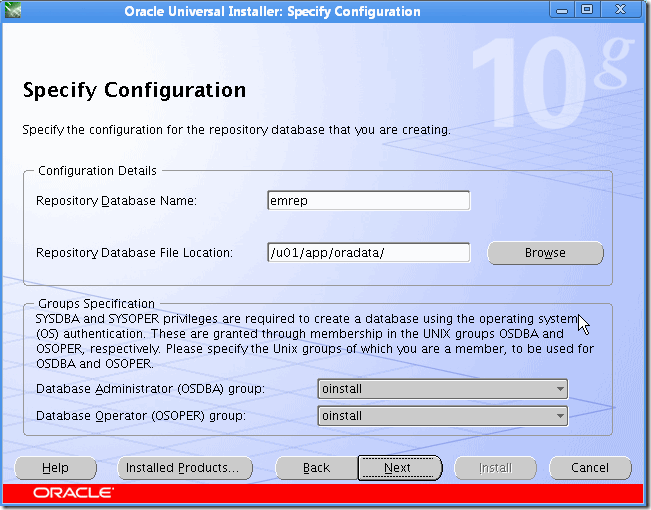
Task: Go Back to the previous step
Action: [x=316, y=468]
